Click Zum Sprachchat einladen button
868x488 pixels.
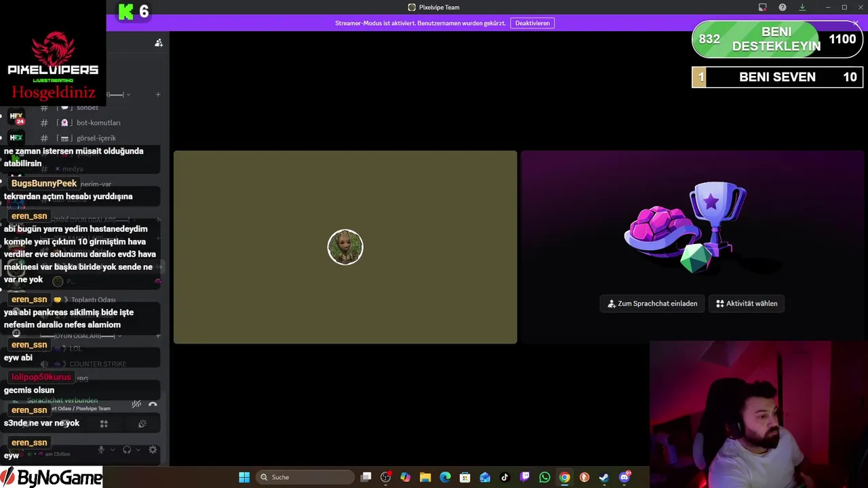(652, 304)
